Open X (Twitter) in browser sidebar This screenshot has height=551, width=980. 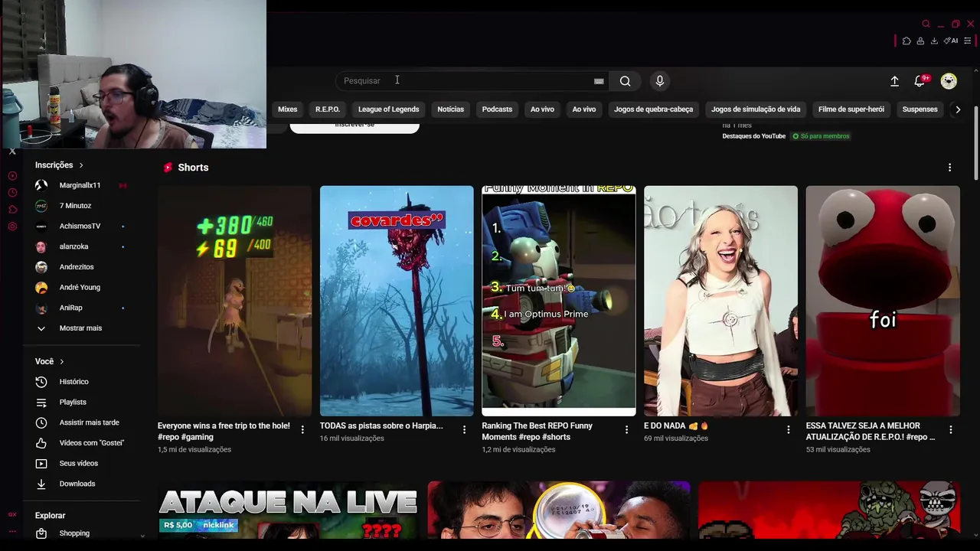[x=12, y=152]
